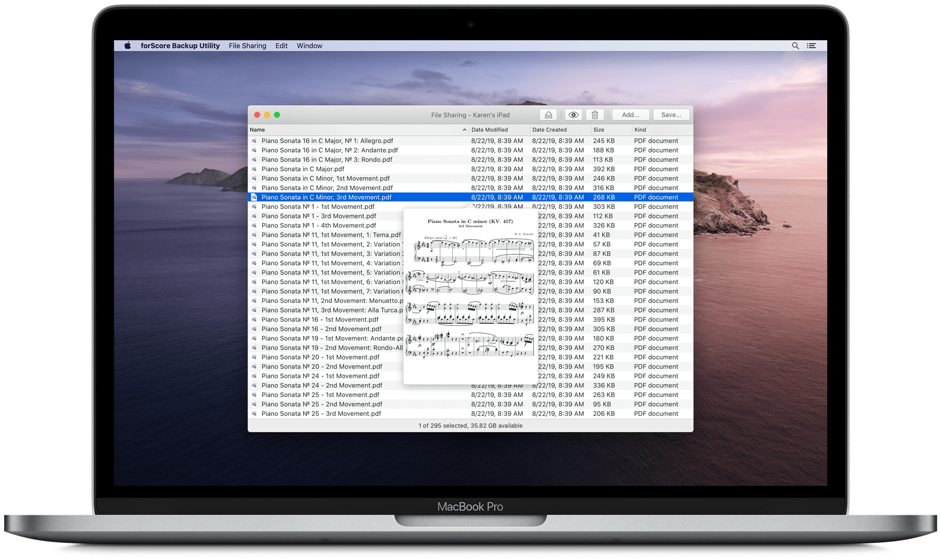Open the Apple menu logo
Screen dimensions: 941x560
[x=128, y=46]
